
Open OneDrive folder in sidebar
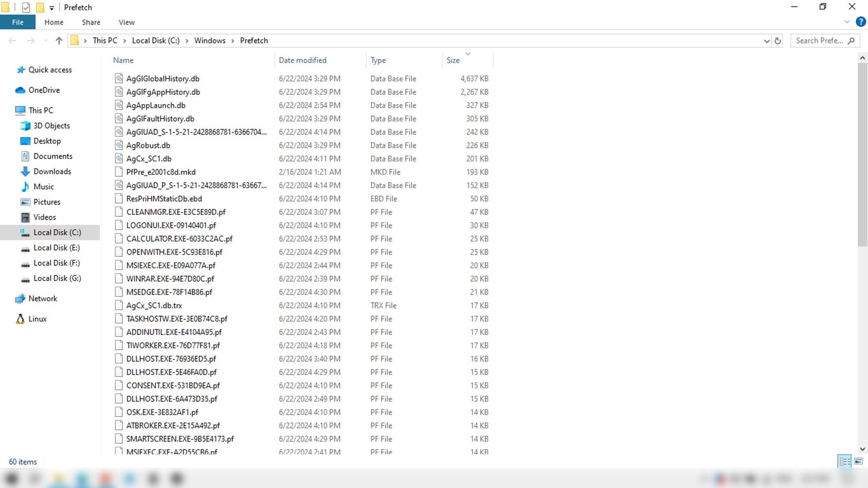(44, 90)
